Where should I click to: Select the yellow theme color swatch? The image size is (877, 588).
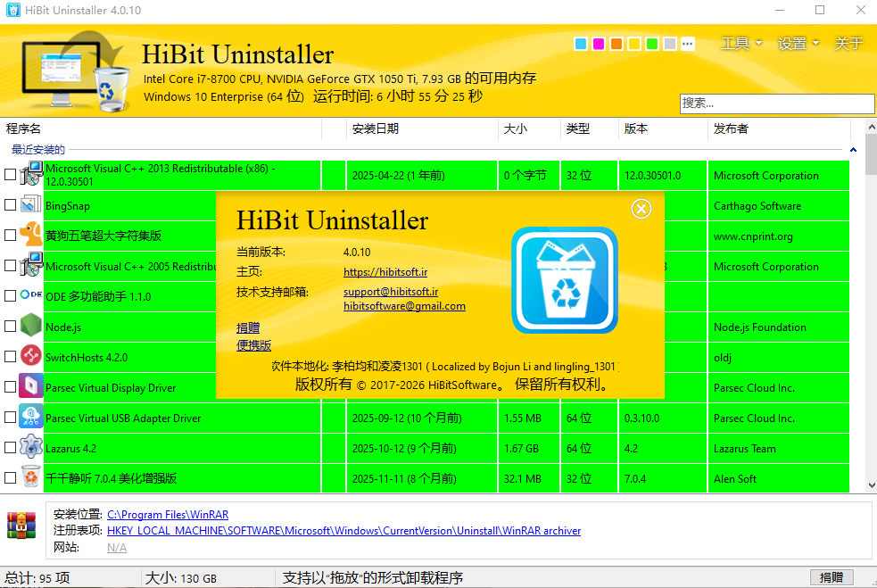[634, 44]
